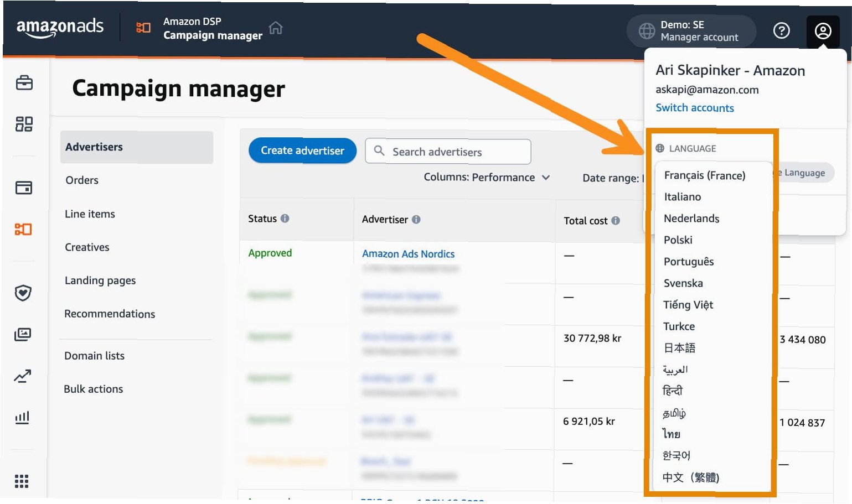
Task: Choose हिन्दी language
Action: pyautogui.click(x=673, y=391)
